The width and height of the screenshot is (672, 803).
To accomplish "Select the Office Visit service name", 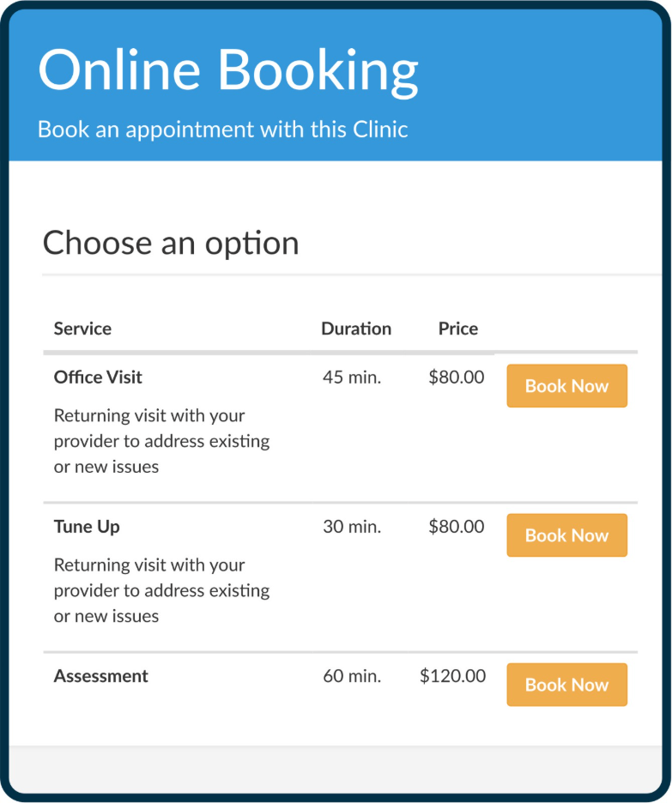I will [98, 377].
